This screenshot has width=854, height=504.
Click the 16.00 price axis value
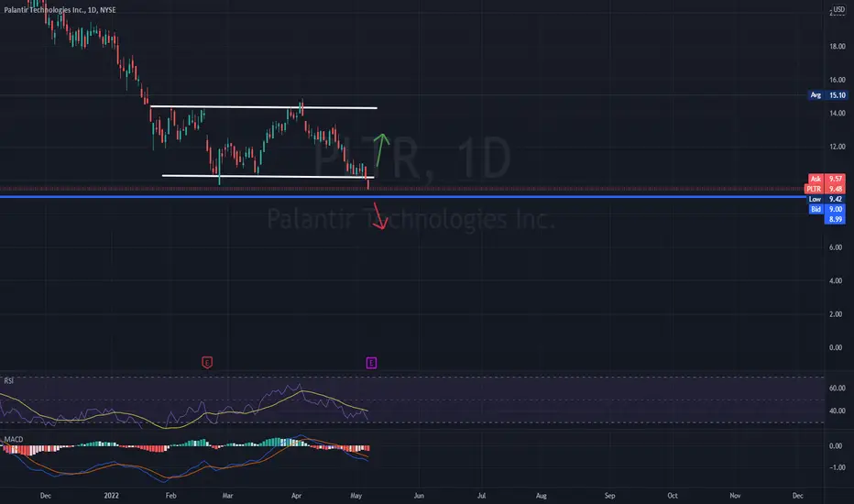tap(838, 80)
